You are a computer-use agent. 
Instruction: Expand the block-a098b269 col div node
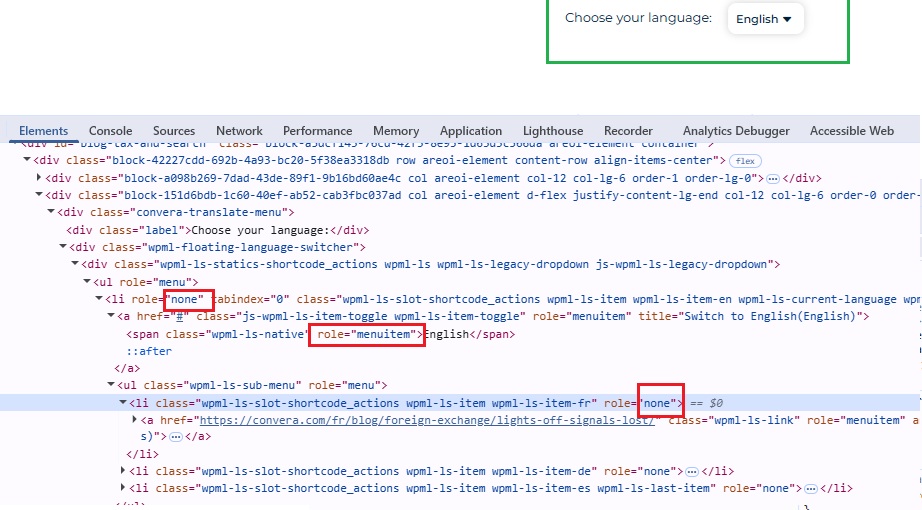(39, 177)
